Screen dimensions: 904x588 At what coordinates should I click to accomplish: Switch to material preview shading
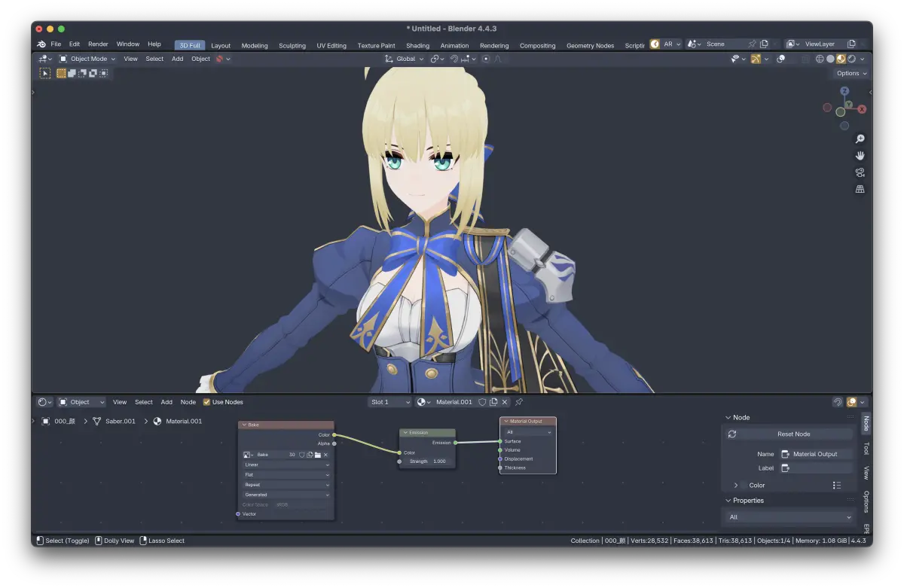[841, 59]
